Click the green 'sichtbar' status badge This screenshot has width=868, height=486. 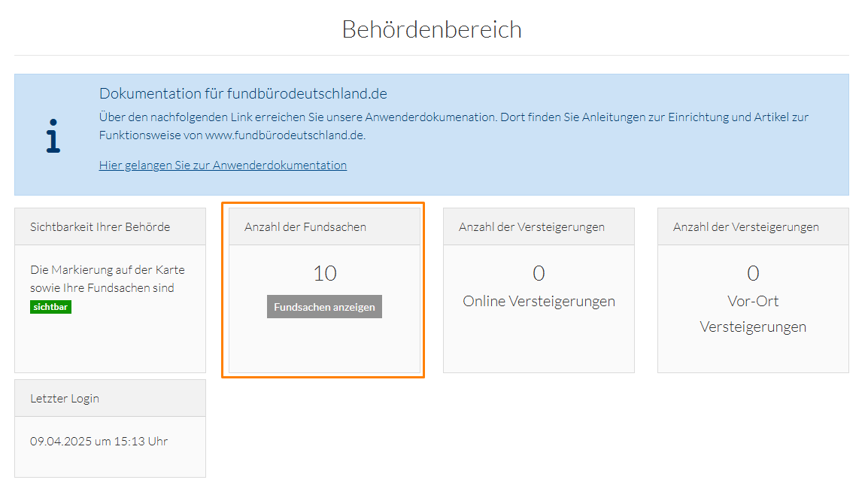pos(51,307)
